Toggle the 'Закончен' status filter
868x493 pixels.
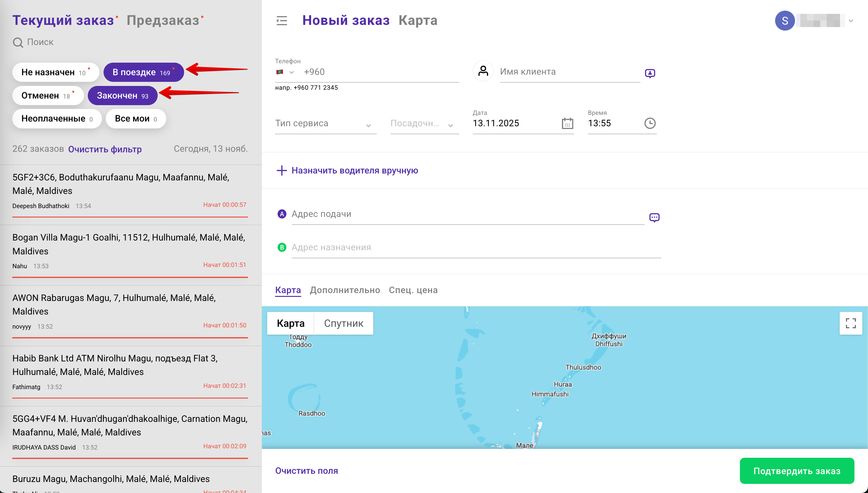coord(122,95)
